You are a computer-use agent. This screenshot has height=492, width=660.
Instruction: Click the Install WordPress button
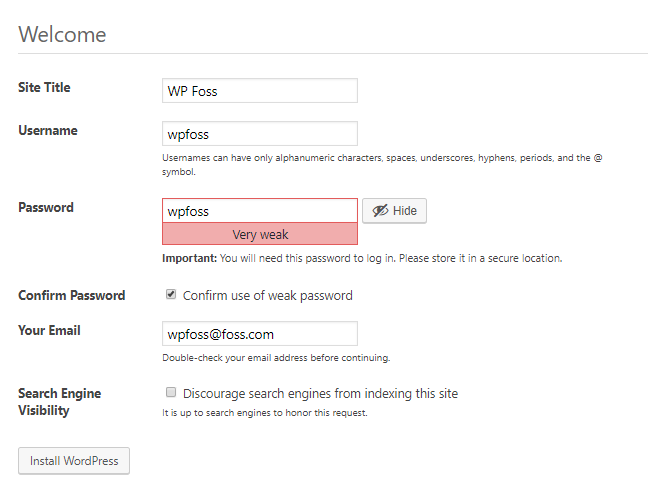pos(74,461)
